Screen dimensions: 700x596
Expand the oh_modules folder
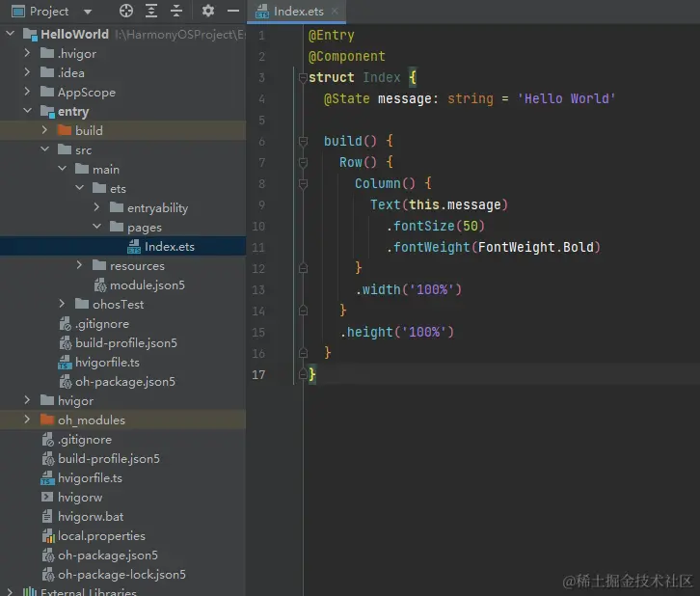pyautogui.click(x=27, y=420)
